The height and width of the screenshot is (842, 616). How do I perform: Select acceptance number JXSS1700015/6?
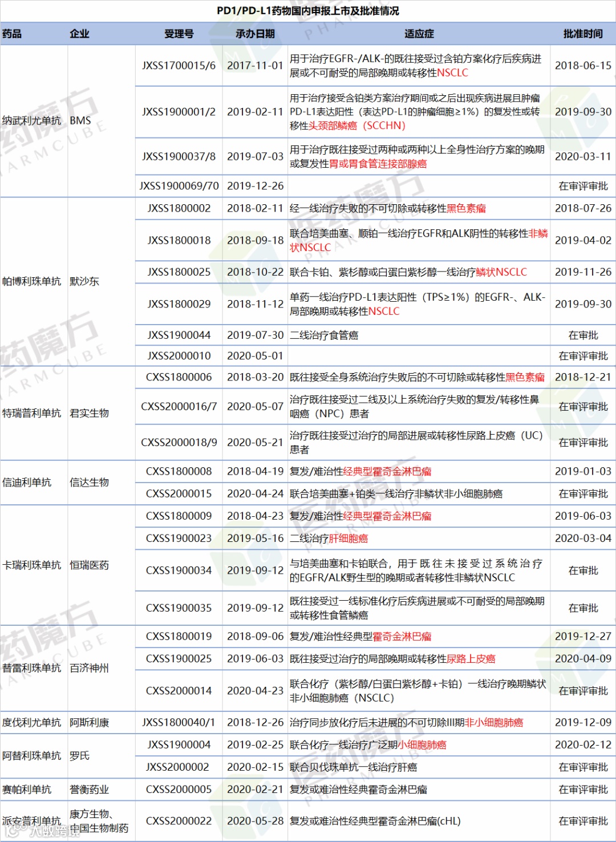pos(179,66)
